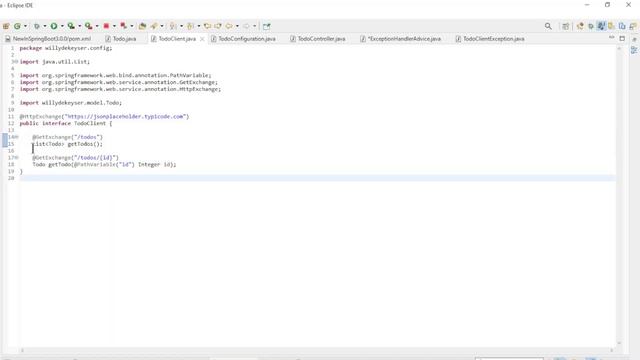Viewport: 640px width, 360px height.
Task: Click the Open Perspective icon
Action: click(x=565, y=26)
